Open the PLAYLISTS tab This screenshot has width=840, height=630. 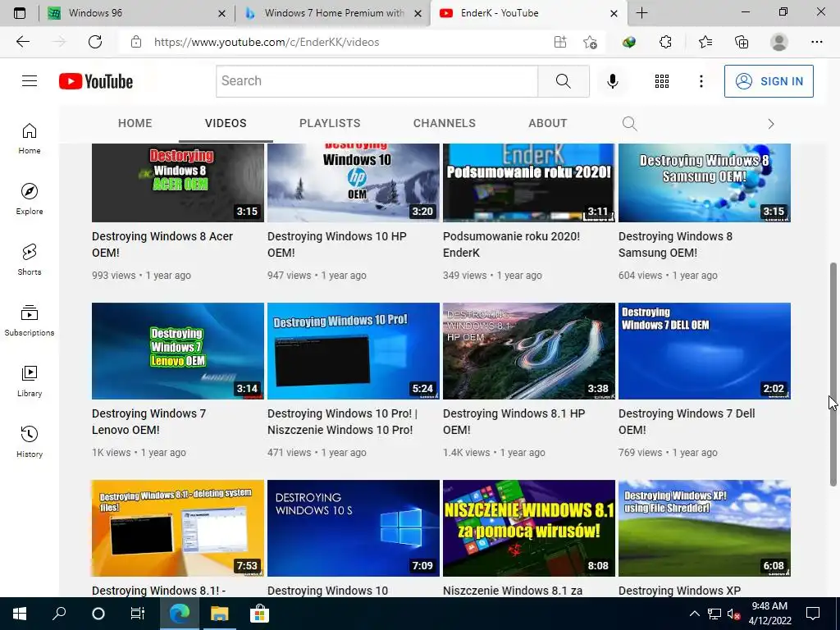tap(330, 123)
